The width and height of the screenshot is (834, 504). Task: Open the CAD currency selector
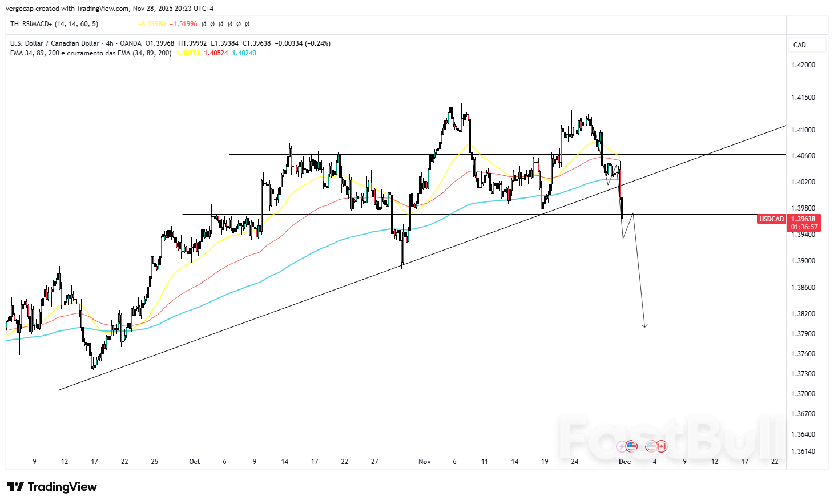click(x=800, y=45)
